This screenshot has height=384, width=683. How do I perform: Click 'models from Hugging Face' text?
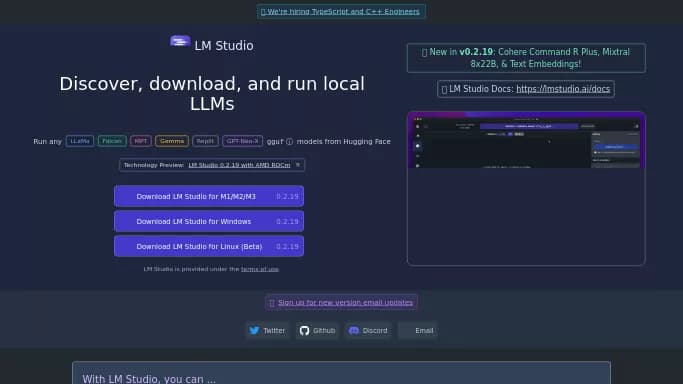(344, 141)
